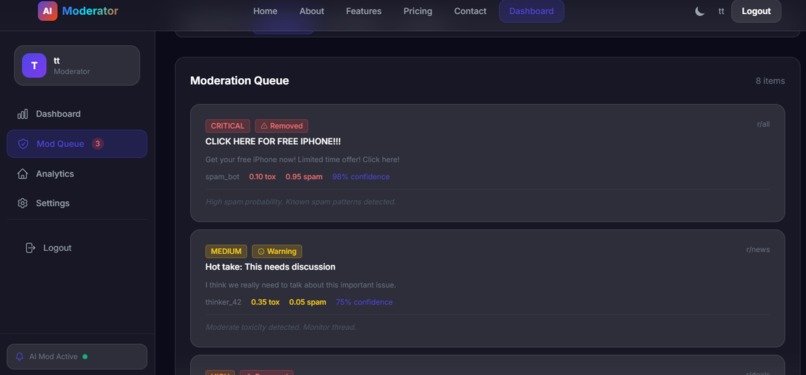Open the tt Moderator profile card
806x375 pixels.
click(x=77, y=65)
